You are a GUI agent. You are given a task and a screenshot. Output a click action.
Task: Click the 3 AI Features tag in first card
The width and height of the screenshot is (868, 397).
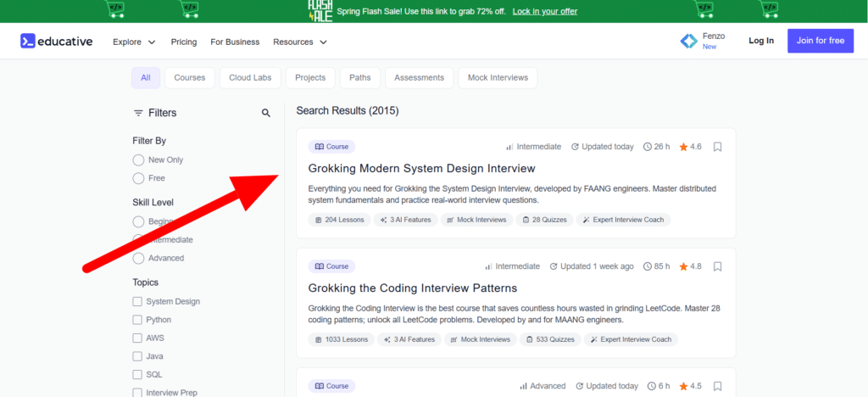coord(406,220)
